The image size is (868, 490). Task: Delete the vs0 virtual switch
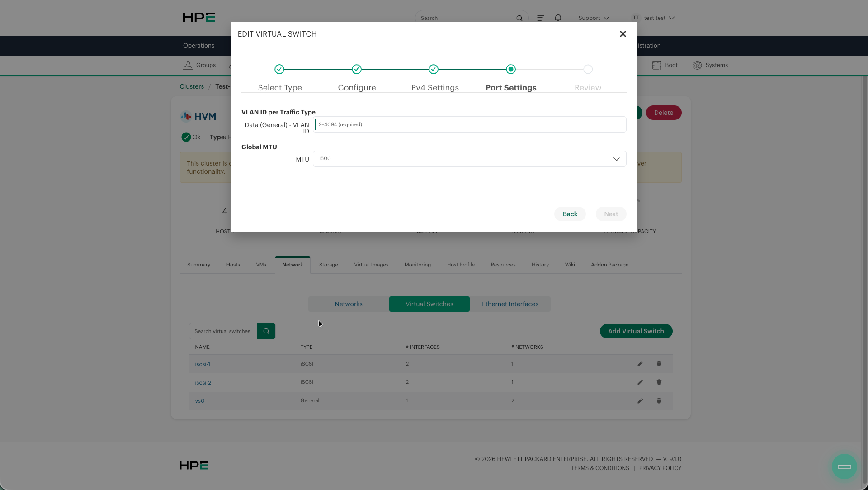[x=659, y=401]
